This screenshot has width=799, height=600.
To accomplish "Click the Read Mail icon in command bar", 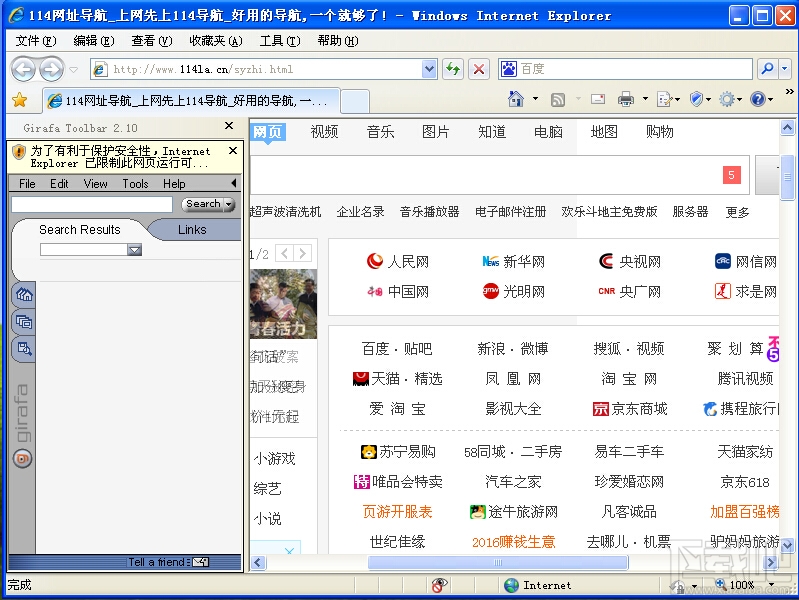I will (x=598, y=99).
